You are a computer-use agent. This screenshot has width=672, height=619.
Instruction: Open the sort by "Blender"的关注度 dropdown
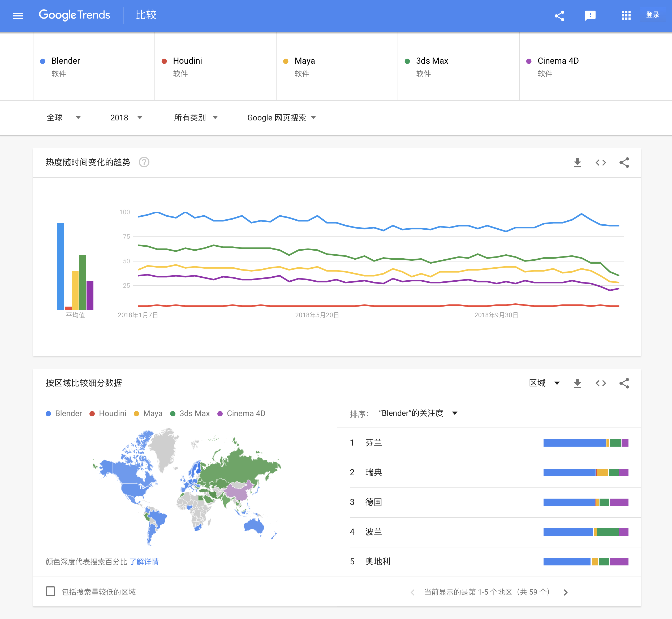coord(418,413)
